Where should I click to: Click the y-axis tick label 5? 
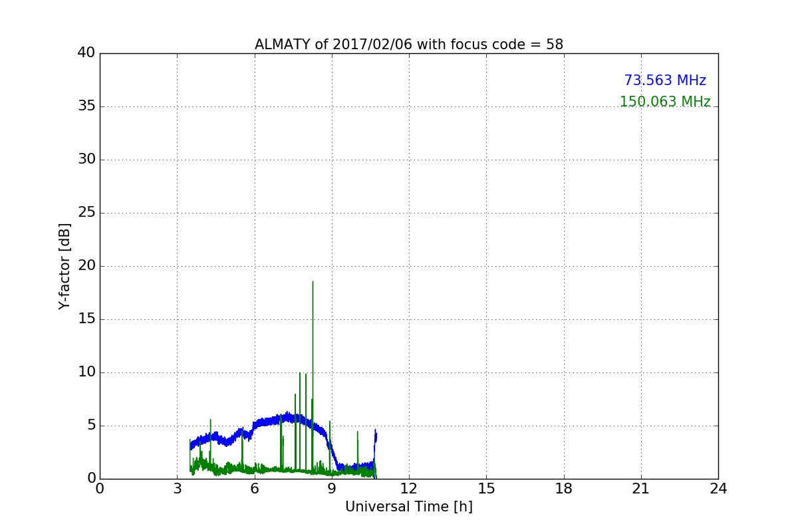(x=91, y=426)
